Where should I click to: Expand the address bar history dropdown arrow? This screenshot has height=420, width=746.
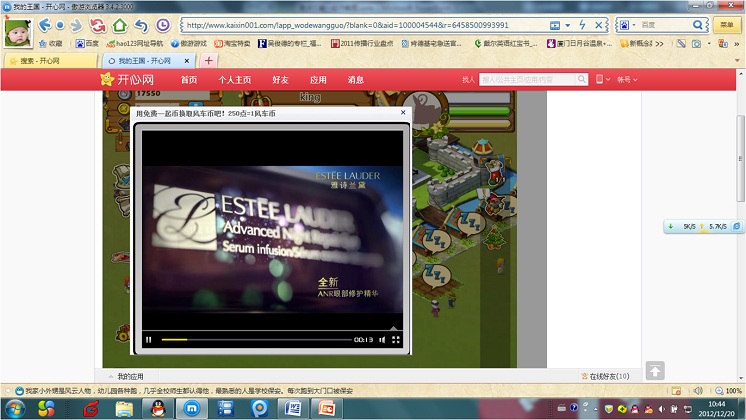point(568,25)
